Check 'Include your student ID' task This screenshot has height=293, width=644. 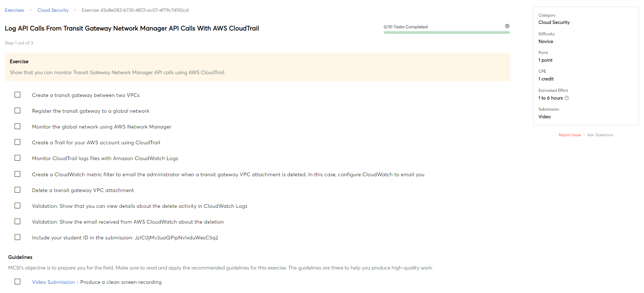17,237
